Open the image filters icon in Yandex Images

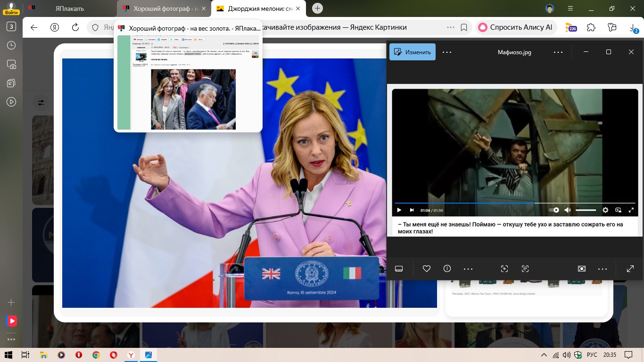click(41, 102)
